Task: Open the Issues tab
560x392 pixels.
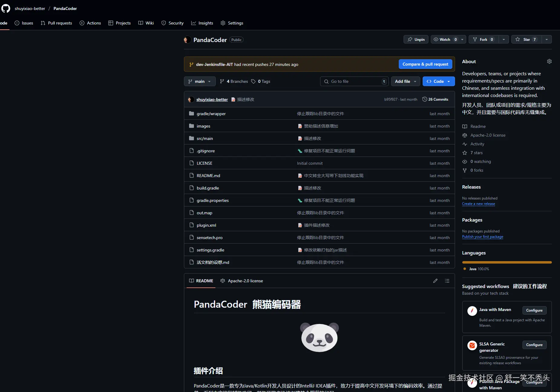Action: [x=24, y=23]
